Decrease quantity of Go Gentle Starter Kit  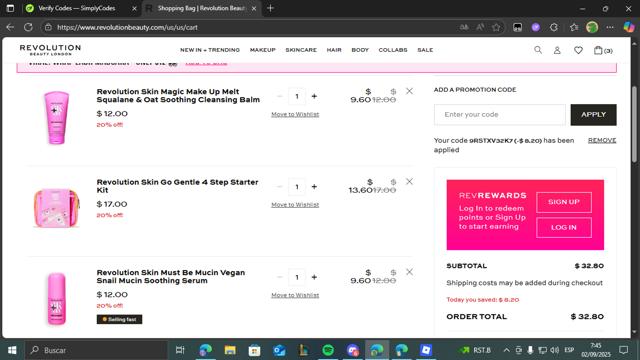(x=280, y=187)
